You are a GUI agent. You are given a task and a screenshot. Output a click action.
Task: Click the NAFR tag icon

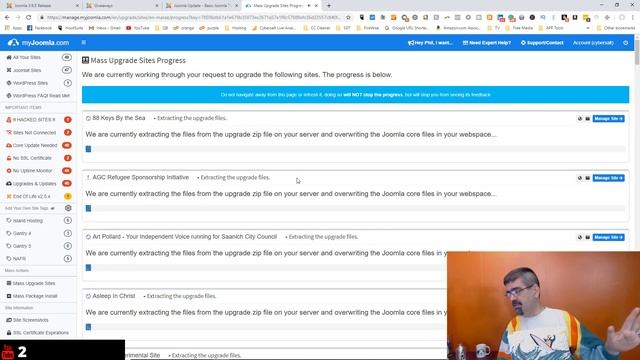click(9, 259)
